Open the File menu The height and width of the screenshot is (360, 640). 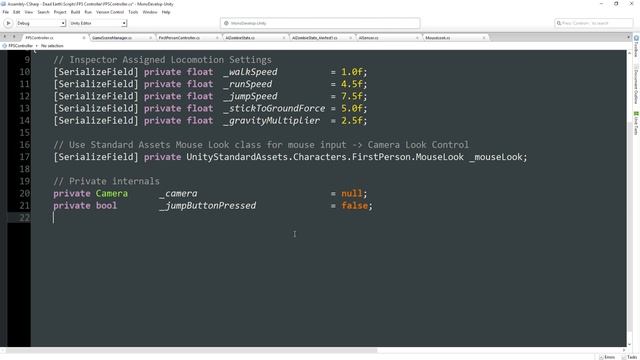click(6, 12)
